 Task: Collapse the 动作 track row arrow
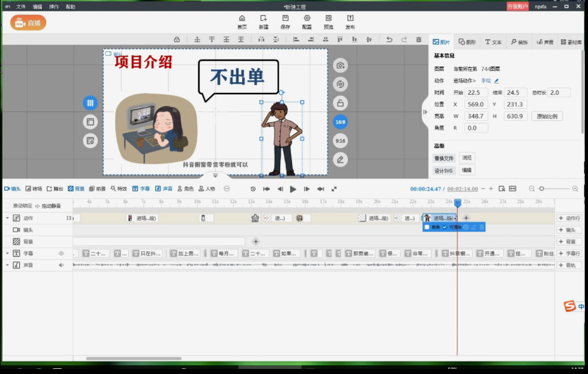(x=8, y=218)
